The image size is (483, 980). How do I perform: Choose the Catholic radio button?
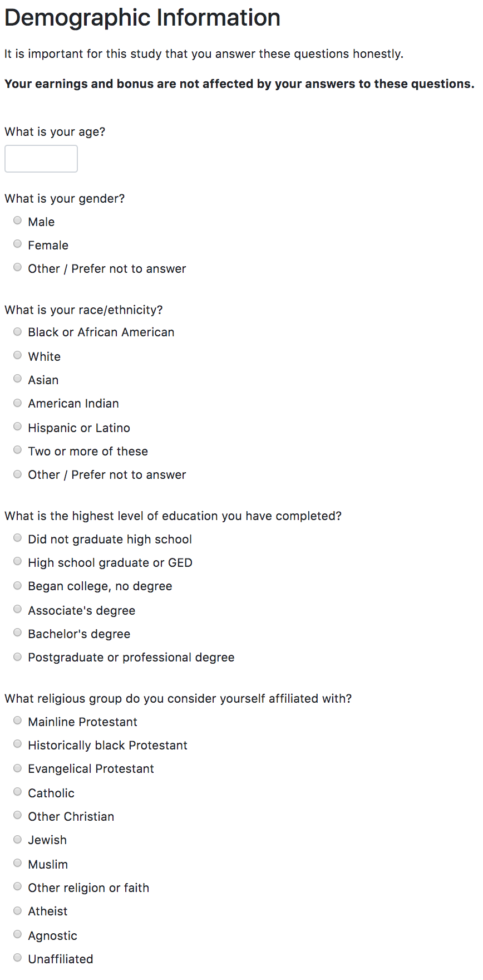18,792
